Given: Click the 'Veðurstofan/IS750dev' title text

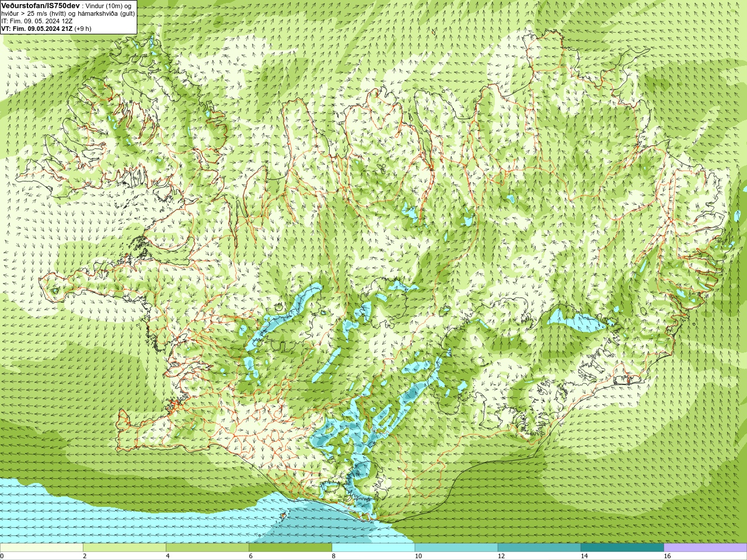Looking at the screenshot, I should [40, 5].
